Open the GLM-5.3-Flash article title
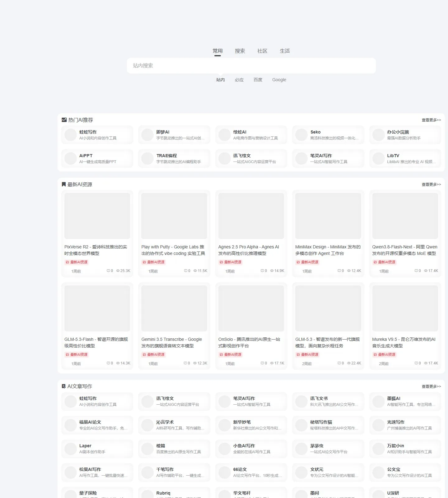Image resolution: width=448 pixels, height=498 pixels. click(x=96, y=343)
